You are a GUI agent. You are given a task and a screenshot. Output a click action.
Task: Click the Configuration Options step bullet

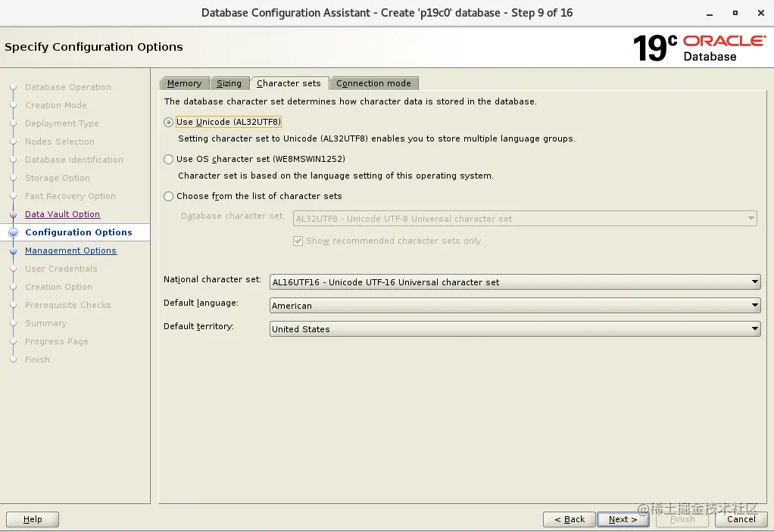(14, 233)
